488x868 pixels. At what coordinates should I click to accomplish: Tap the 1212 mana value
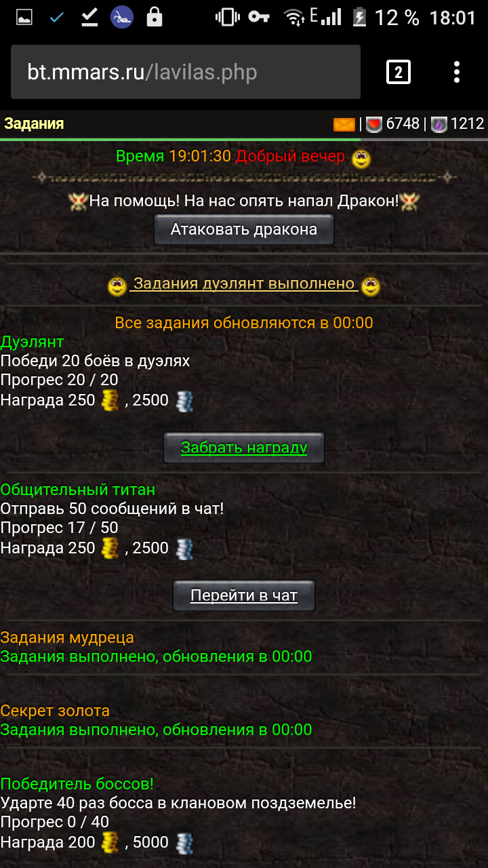point(468,124)
